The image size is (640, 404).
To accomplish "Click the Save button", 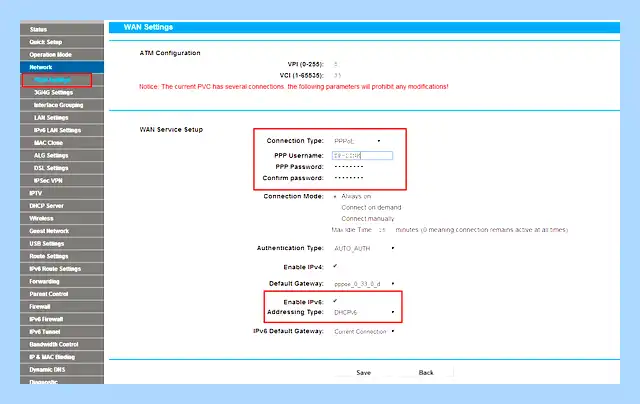I will tap(363, 373).
